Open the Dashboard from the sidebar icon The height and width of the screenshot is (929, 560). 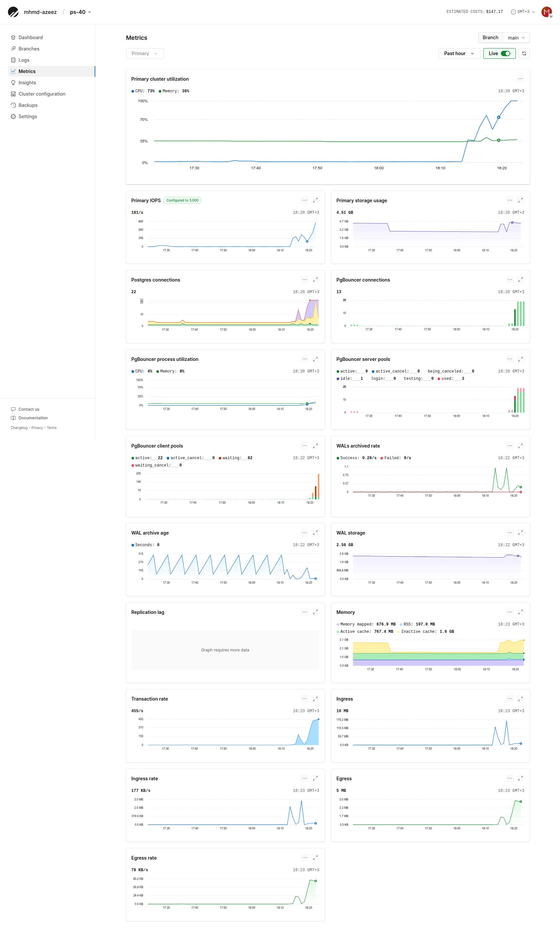tap(14, 37)
